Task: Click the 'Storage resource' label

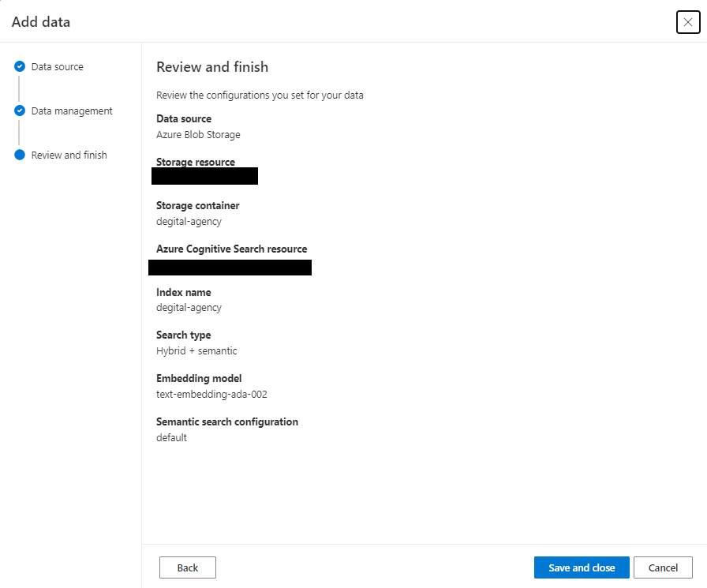Action: point(195,162)
